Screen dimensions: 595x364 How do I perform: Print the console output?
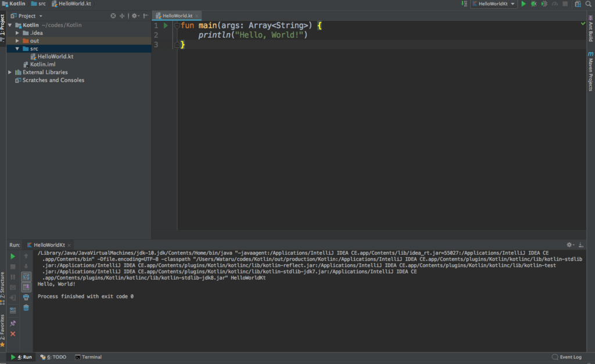(x=26, y=298)
